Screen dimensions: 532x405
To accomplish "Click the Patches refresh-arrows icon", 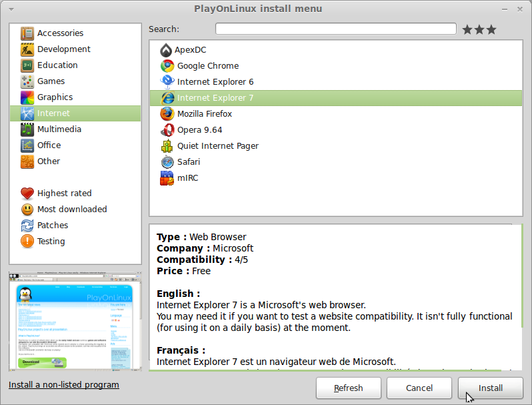I will (x=27, y=226).
